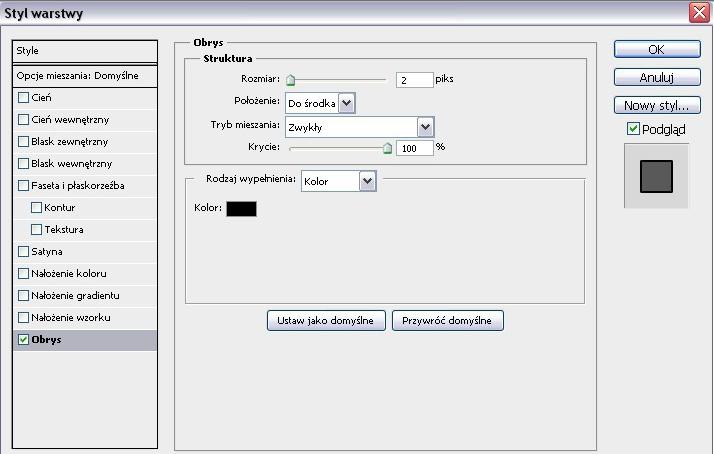Click Przywróć domyślne button

click(x=448, y=321)
